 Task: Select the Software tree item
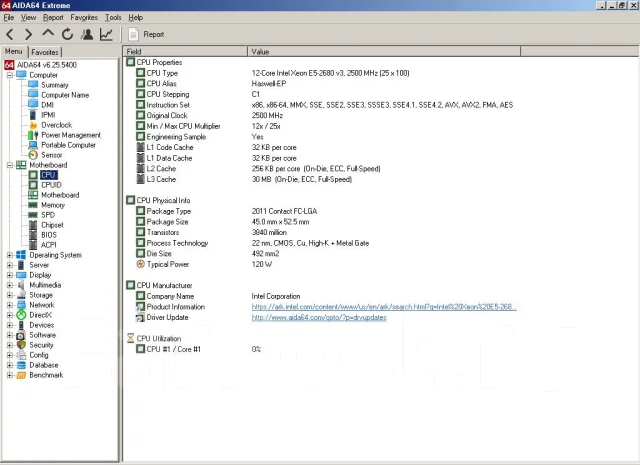click(42, 335)
